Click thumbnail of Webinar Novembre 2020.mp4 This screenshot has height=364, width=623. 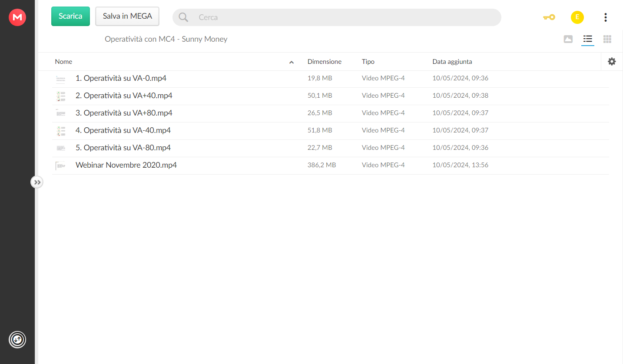pyautogui.click(x=60, y=165)
